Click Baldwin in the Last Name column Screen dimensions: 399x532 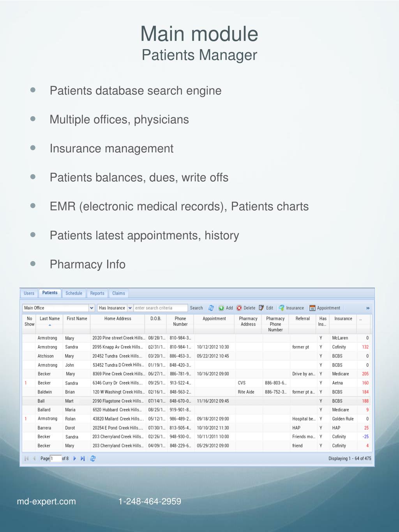45,392
